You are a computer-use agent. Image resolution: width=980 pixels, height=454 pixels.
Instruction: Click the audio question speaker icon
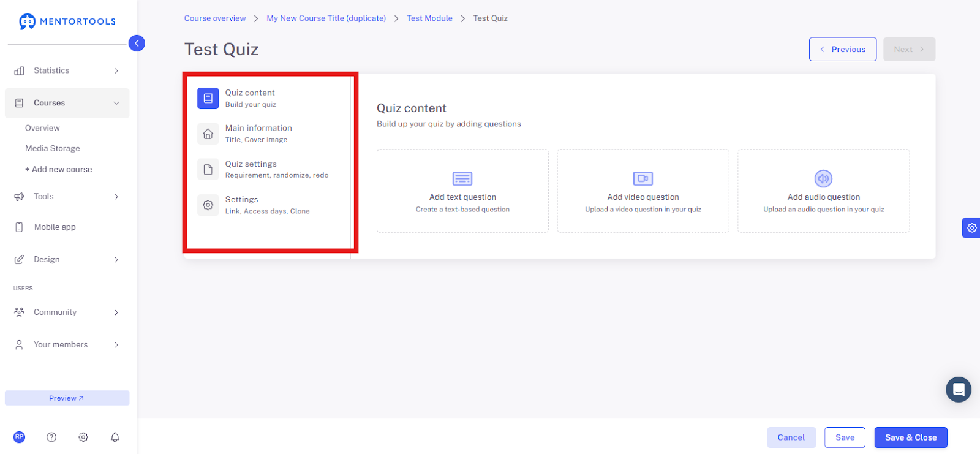click(823, 178)
